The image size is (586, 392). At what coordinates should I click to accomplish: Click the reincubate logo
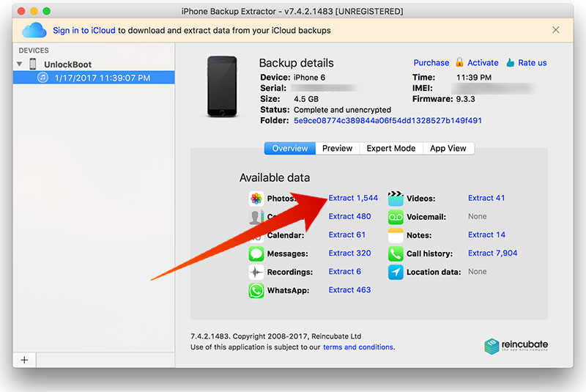pyautogui.click(x=516, y=346)
